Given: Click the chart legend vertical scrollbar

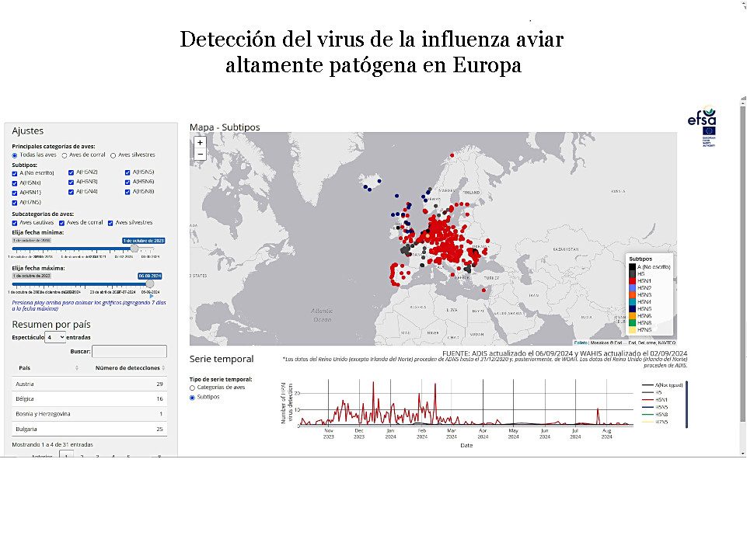Looking at the screenshot, I should (686, 405).
